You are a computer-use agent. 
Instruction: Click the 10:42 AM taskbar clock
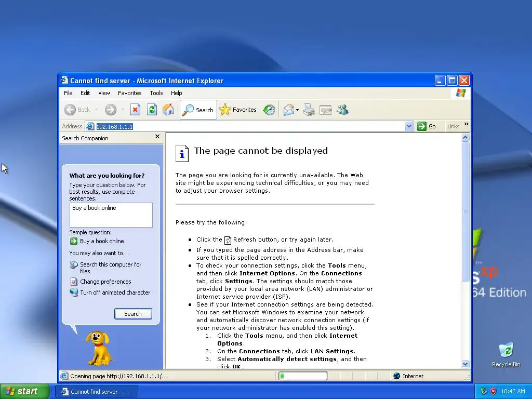pos(513,391)
